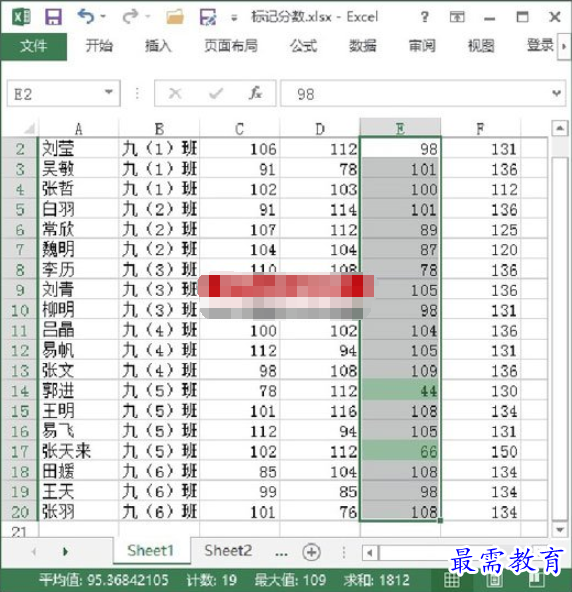Image resolution: width=572 pixels, height=592 pixels.
Task: Click cell containing 刘莹
Action: 78,148
